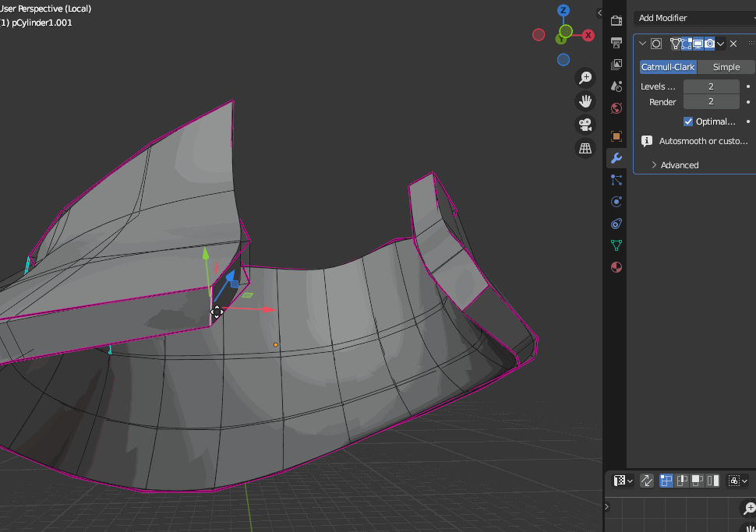Viewport: 756px width, 532px height.
Task: Remove the modifier with the X button
Action: pyautogui.click(x=733, y=44)
